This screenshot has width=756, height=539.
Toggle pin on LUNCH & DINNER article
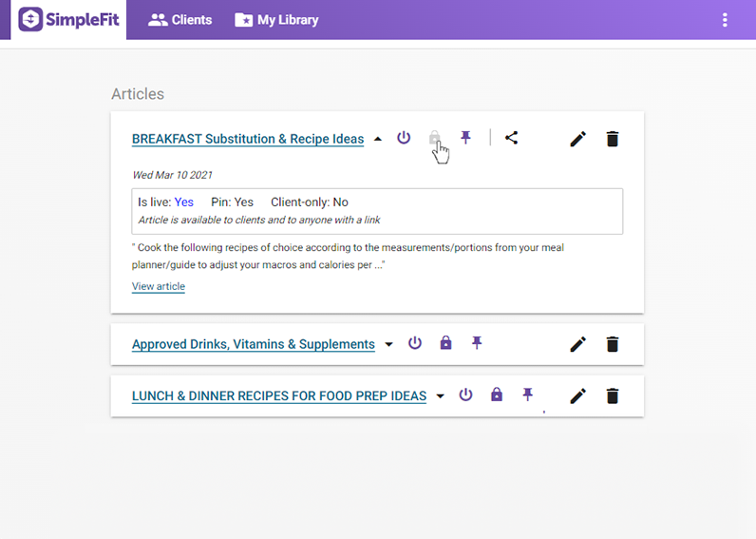[x=528, y=395]
